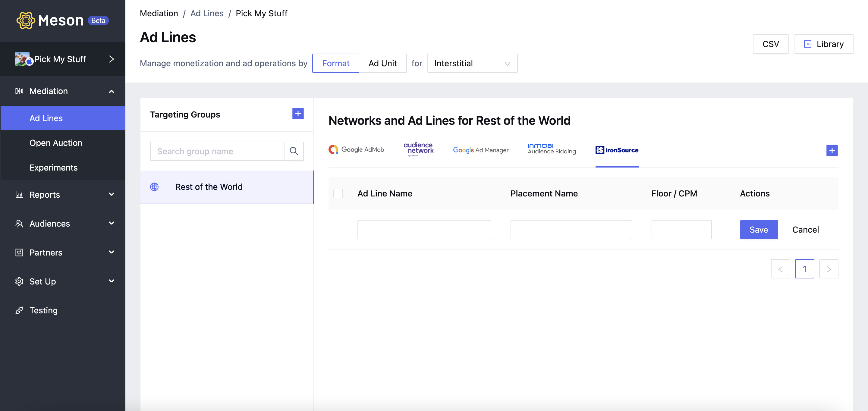Viewport: 868px width, 411px height.
Task: Switch to Google AdMob network tab
Action: click(356, 149)
